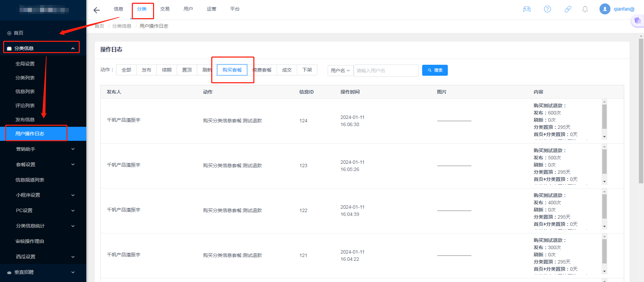This screenshot has height=282, width=644.
Task: Select the 成交 action filter
Action: coord(287,70)
